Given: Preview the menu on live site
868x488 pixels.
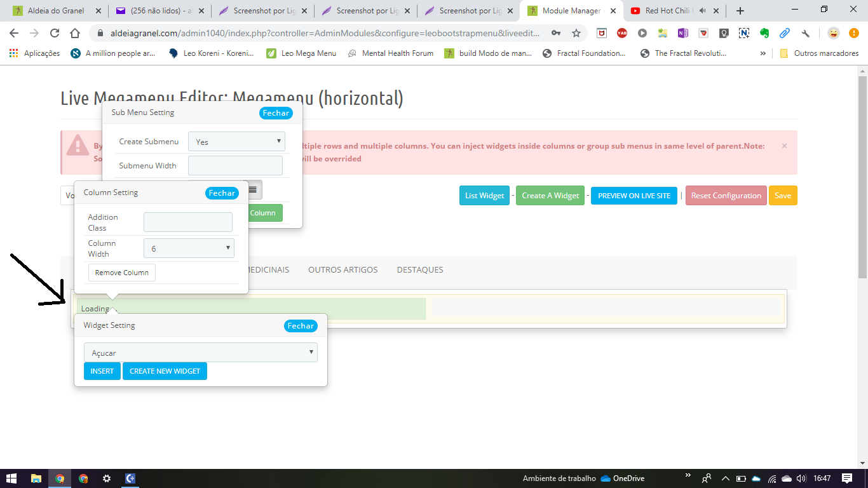Looking at the screenshot, I should (634, 196).
